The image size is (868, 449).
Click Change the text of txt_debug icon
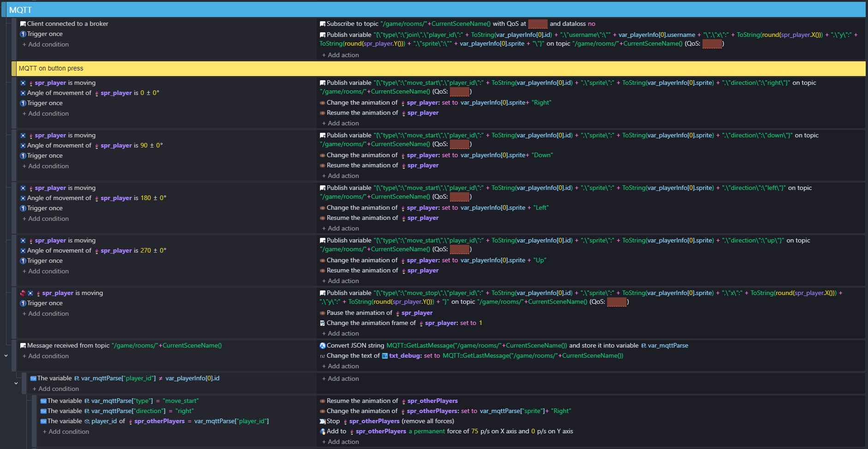[323, 356]
